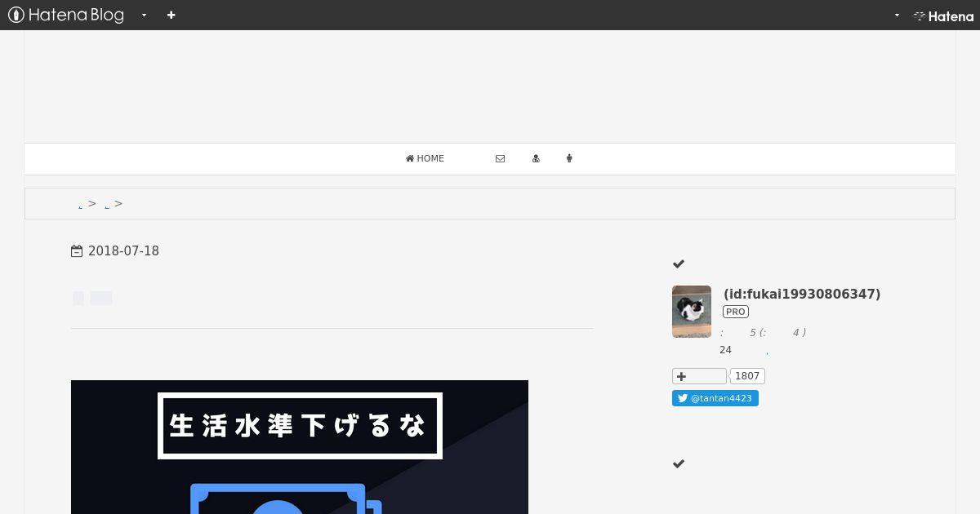Expand the dropdown arrow beside Hatena Blog
The height and width of the screenshot is (514, 980).
click(x=144, y=15)
